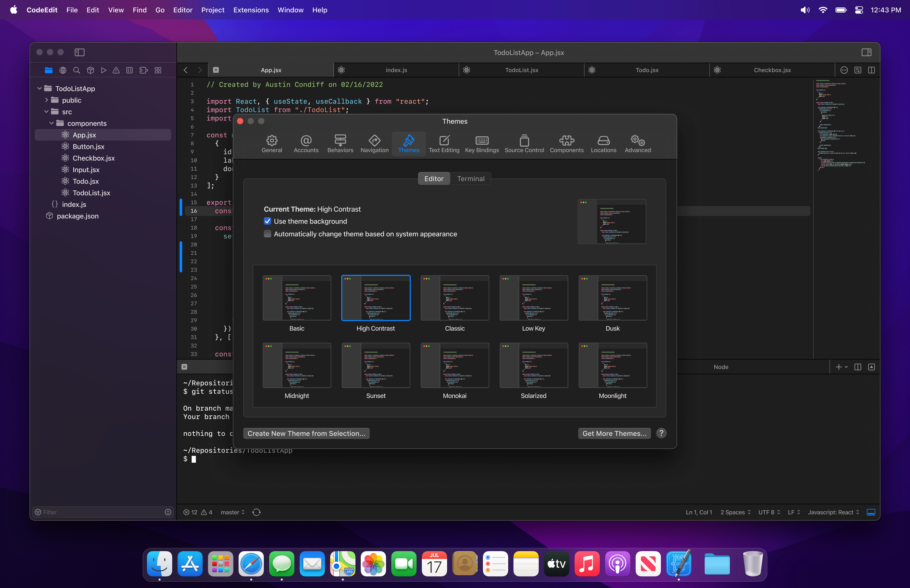Enable automatically change theme with system appearance
This screenshot has width=910, height=588.
(x=267, y=234)
